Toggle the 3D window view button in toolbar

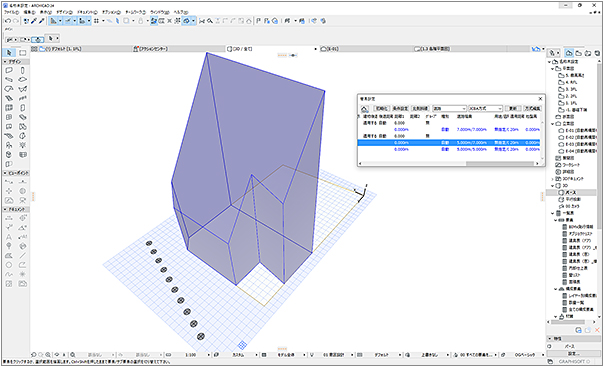pos(187,21)
